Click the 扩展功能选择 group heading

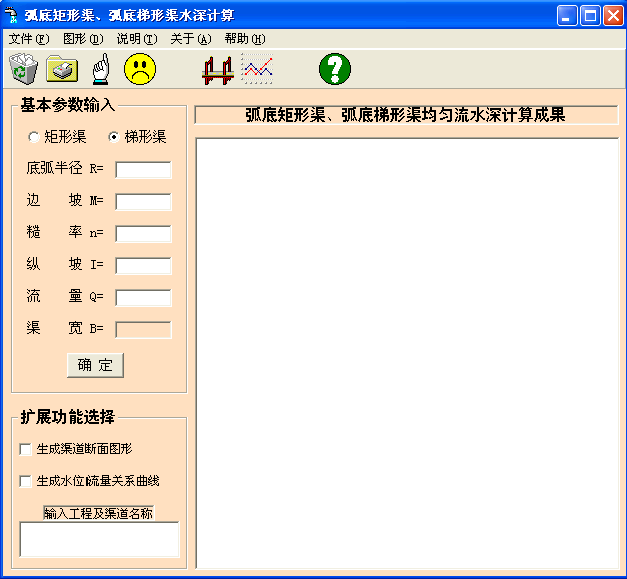point(68,417)
